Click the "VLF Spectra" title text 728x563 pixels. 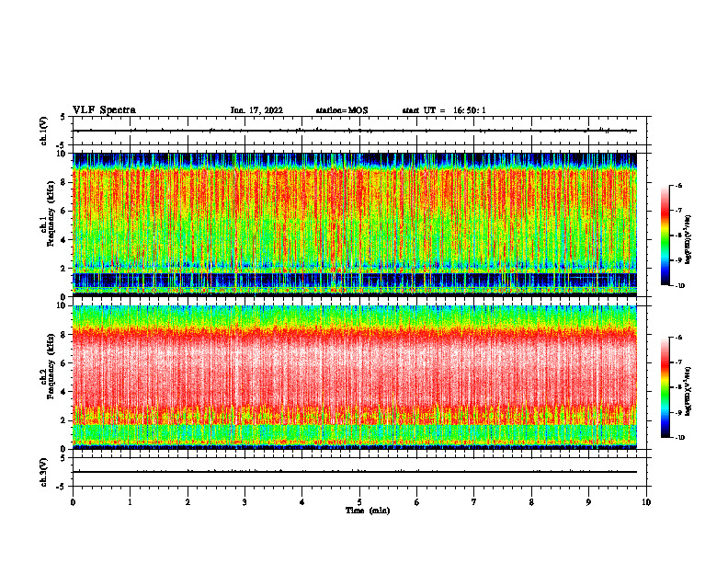[104, 110]
